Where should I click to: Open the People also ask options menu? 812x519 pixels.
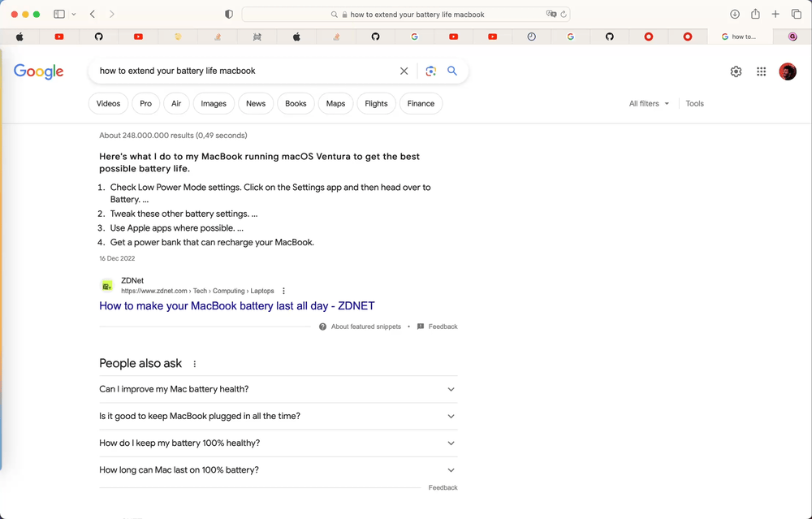[x=195, y=364]
